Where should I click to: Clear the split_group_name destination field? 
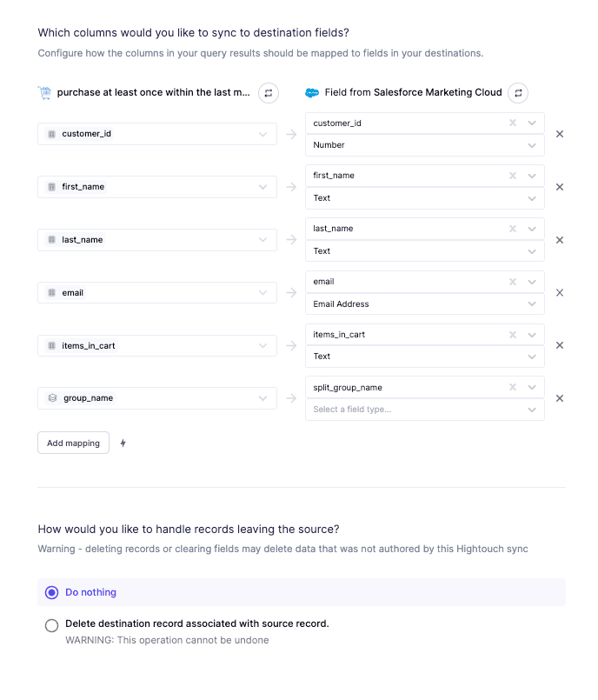click(512, 388)
